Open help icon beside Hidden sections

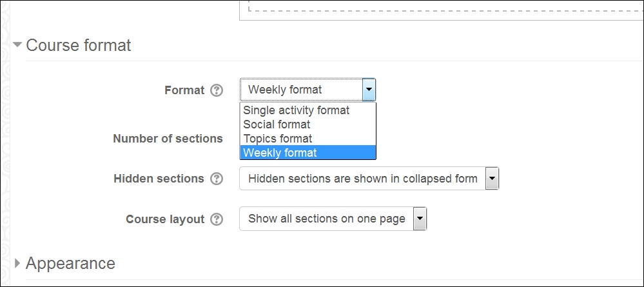(x=217, y=179)
